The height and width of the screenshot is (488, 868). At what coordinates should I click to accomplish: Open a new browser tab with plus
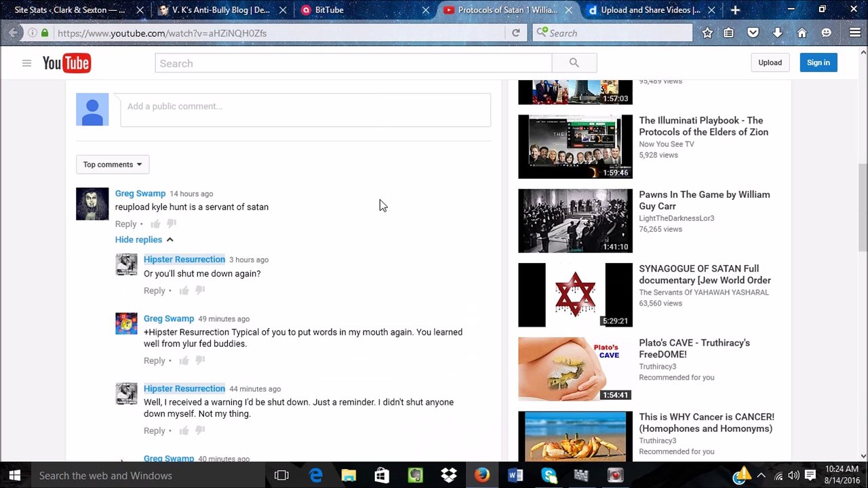(735, 10)
